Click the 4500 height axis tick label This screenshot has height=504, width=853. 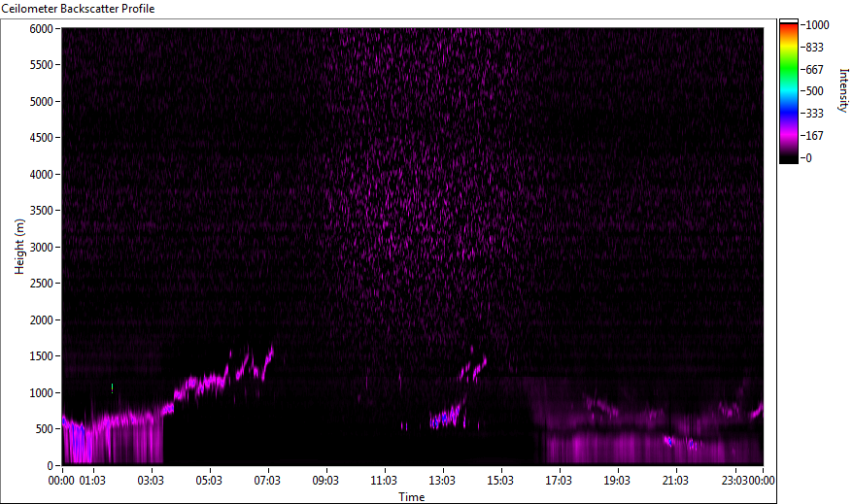coord(42,138)
